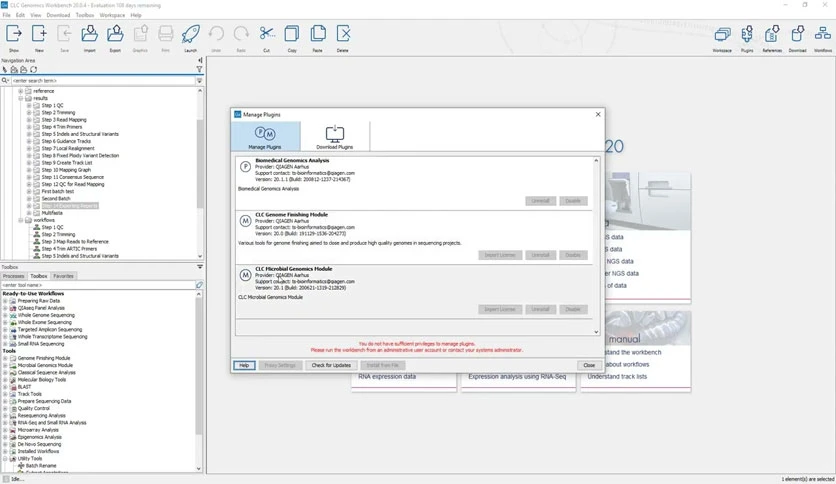Click the Help button in Manage Plugins
Screen dimensions: 836x484
[x=244, y=365]
